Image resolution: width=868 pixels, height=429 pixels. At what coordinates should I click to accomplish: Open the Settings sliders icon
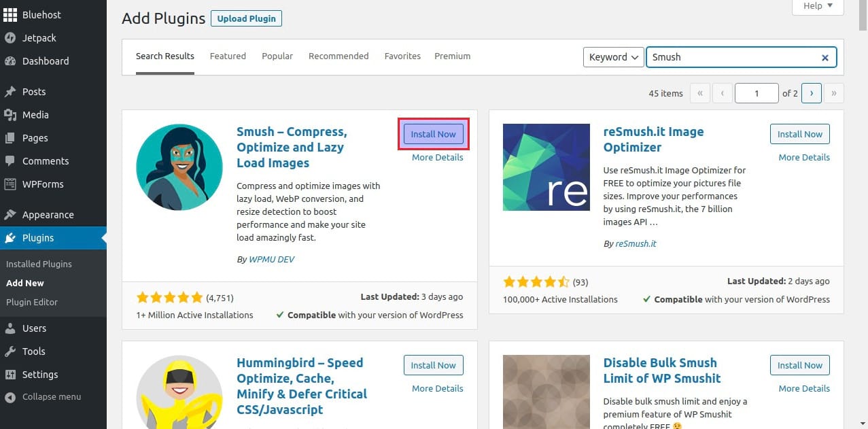(x=10, y=375)
